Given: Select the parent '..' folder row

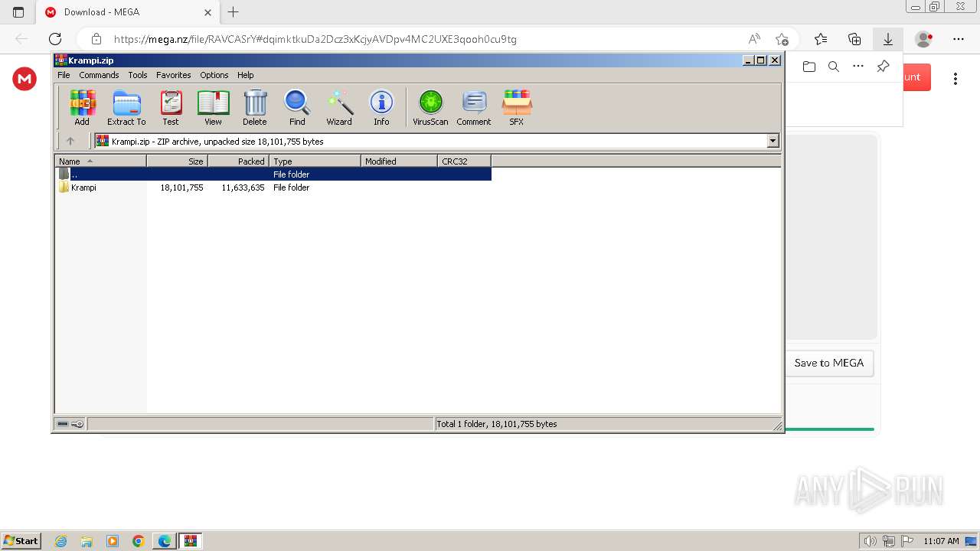Looking at the screenshot, I should pos(273,174).
